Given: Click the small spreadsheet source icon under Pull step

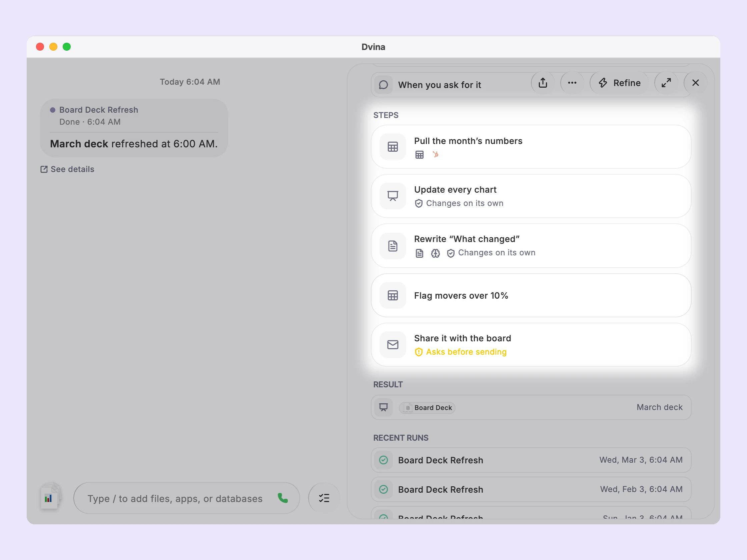Looking at the screenshot, I should click(419, 155).
